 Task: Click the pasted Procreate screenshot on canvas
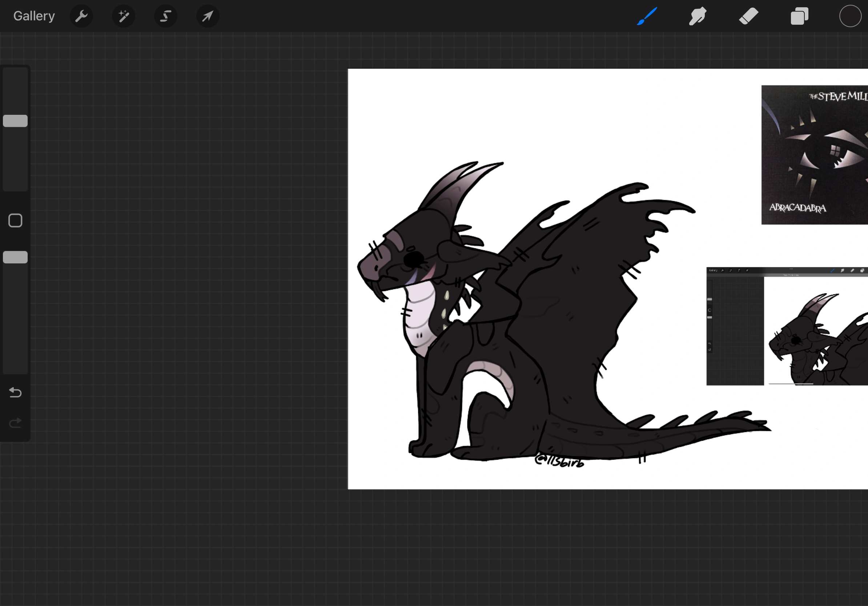787,326
